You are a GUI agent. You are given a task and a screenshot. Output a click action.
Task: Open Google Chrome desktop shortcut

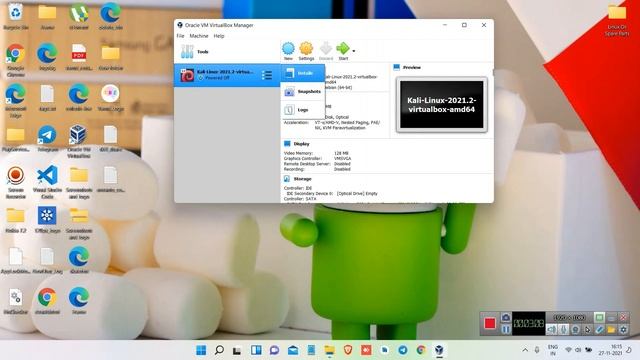[16, 60]
